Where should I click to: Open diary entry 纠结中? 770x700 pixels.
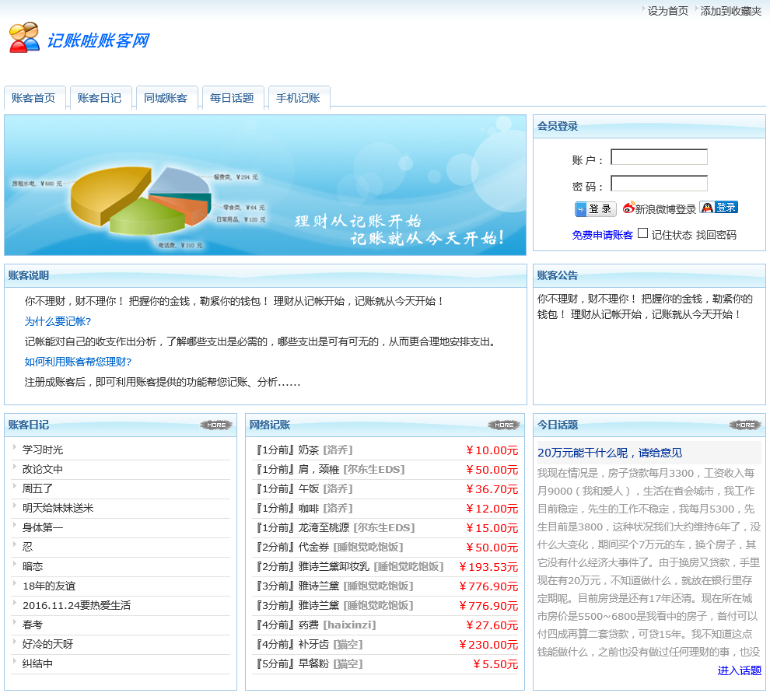[x=38, y=663]
